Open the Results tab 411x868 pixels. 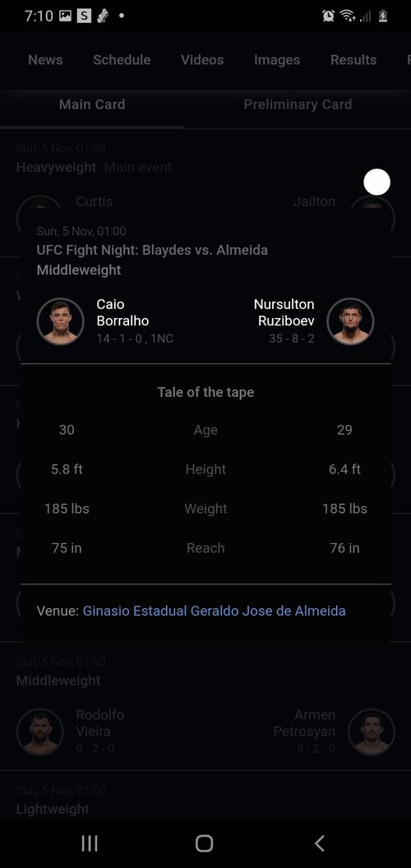(x=353, y=60)
